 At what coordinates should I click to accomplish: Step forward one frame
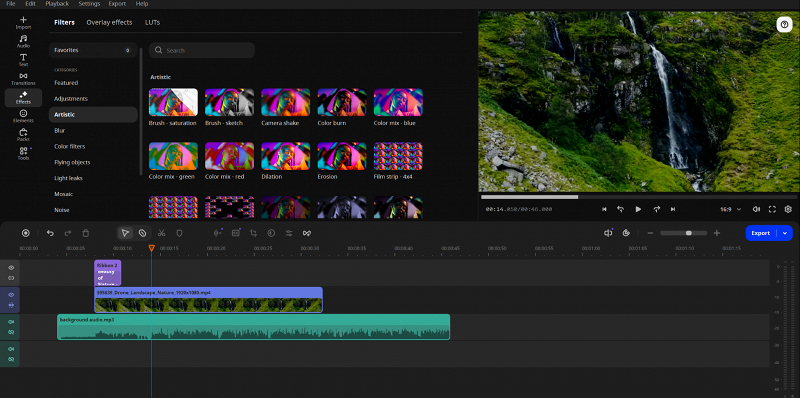pyautogui.click(x=657, y=209)
